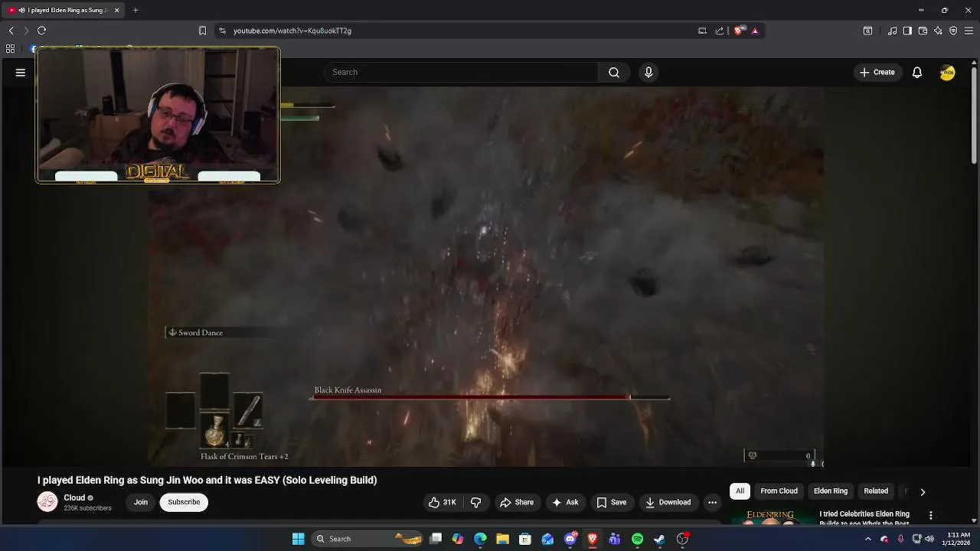
Task: Open Windows Start menu
Action: coord(299,539)
